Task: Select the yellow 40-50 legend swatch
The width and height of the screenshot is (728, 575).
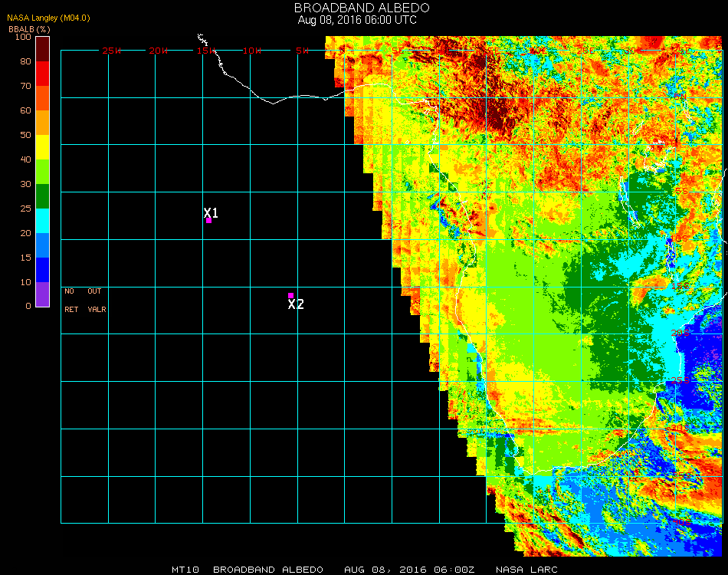Action: [x=43, y=147]
